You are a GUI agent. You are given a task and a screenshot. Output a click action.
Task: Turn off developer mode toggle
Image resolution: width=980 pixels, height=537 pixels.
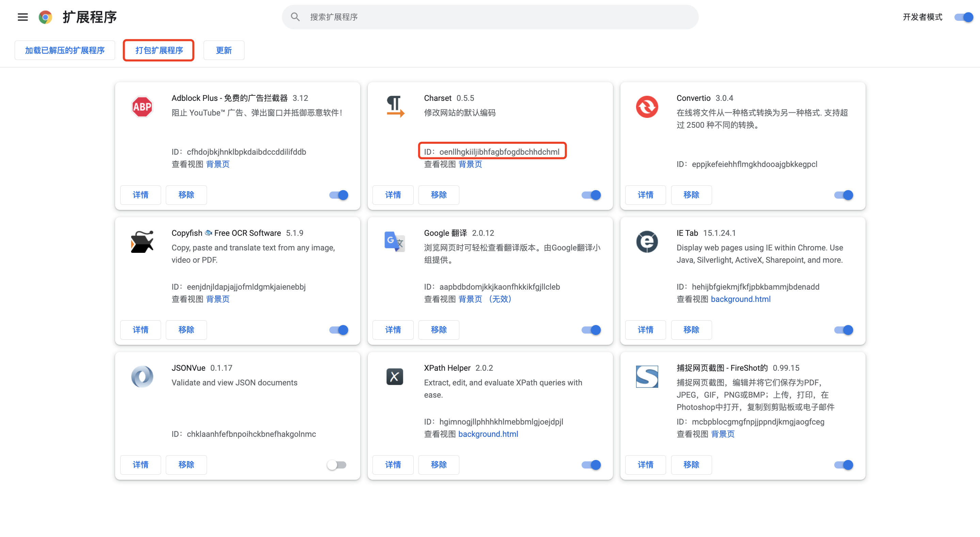(964, 17)
